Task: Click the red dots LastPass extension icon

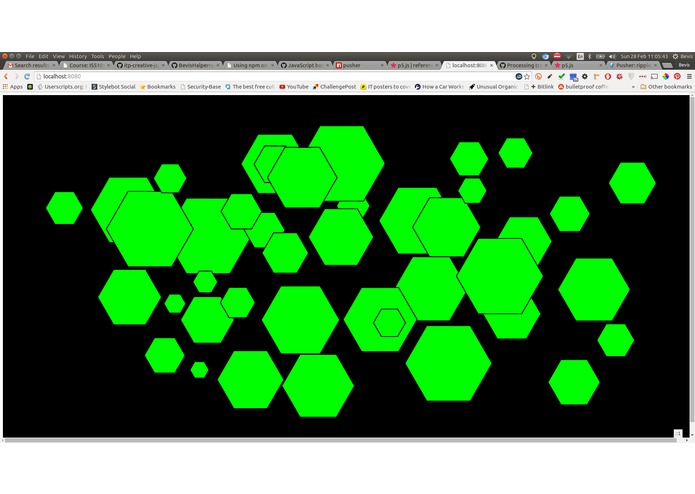Action: point(642,77)
